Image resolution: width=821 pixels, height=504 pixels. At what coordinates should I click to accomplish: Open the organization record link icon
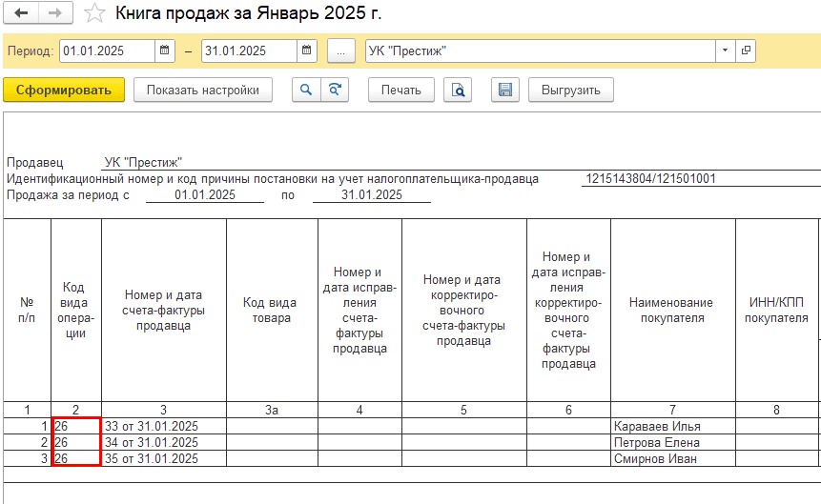click(x=746, y=50)
